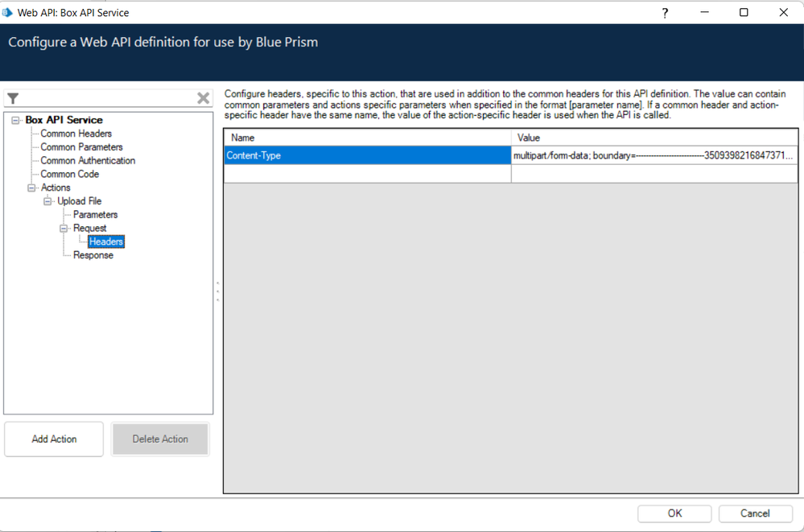Click the Value column header
Screen dimensions: 804x532
[x=655, y=138]
